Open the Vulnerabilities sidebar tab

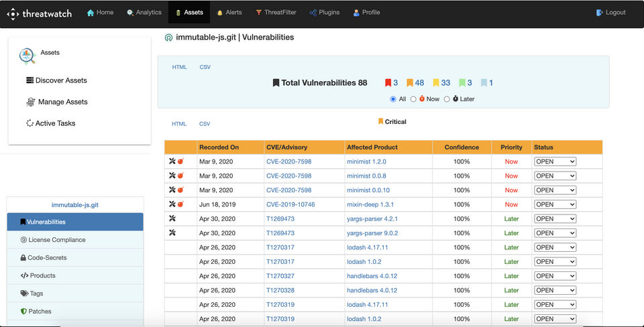click(75, 222)
